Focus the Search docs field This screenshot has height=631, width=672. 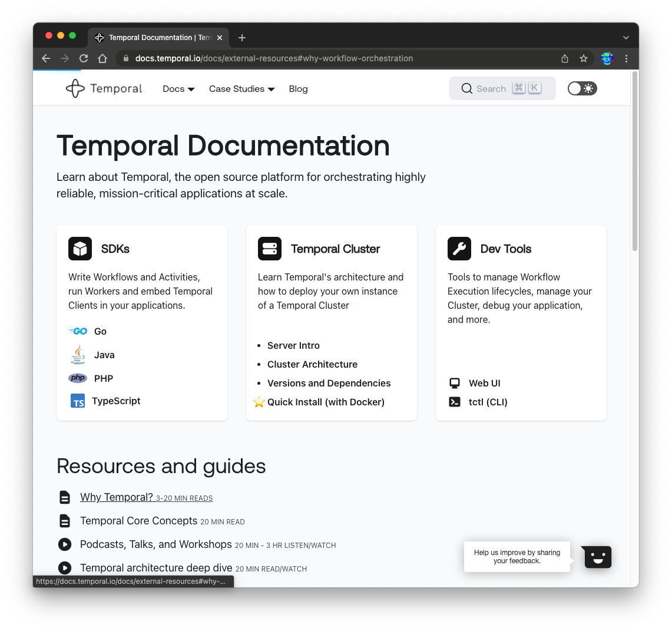502,88
